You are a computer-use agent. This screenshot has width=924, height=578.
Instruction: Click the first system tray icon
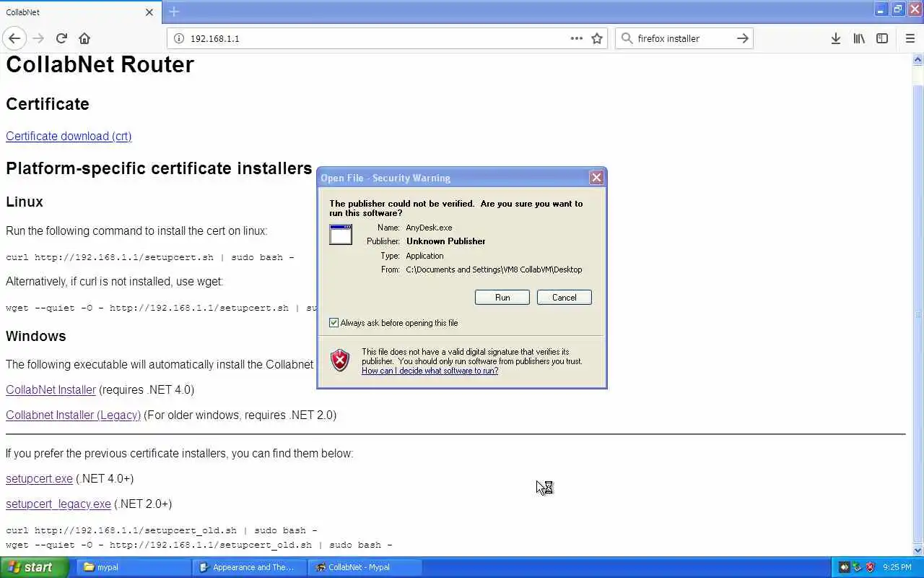tap(844, 567)
